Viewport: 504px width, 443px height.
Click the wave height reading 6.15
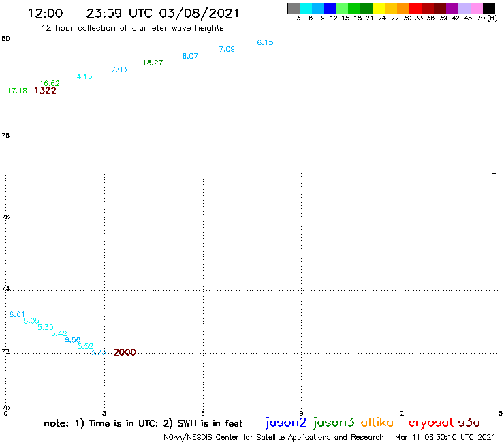point(265,42)
